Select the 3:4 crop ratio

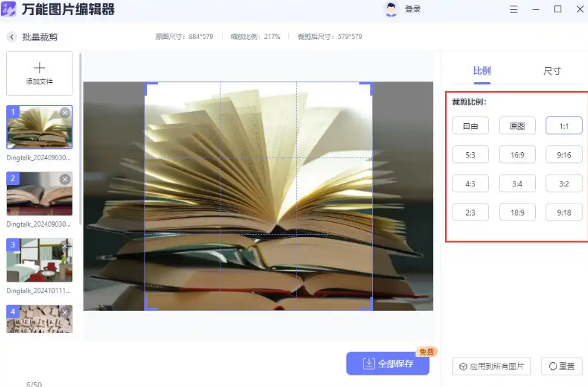coord(517,184)
